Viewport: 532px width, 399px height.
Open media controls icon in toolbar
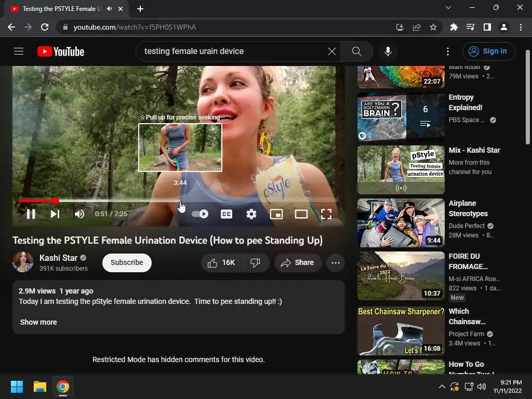(x=470, y=27)
